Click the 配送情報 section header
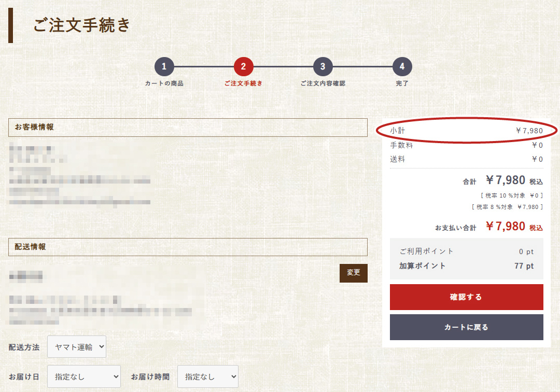The height and width of the screenshot is (392, 560). tap(188, 247)
